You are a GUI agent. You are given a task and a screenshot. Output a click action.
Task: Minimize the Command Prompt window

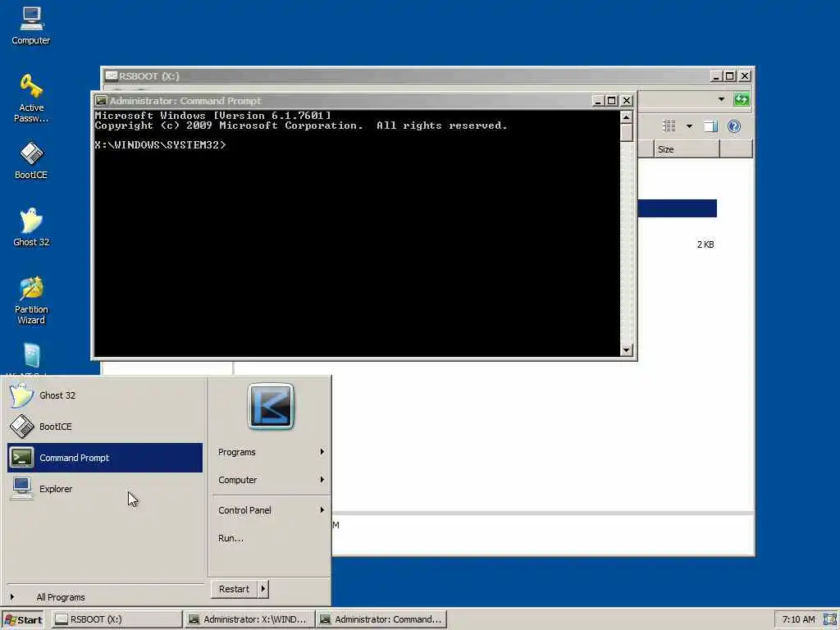click(598, 101)
